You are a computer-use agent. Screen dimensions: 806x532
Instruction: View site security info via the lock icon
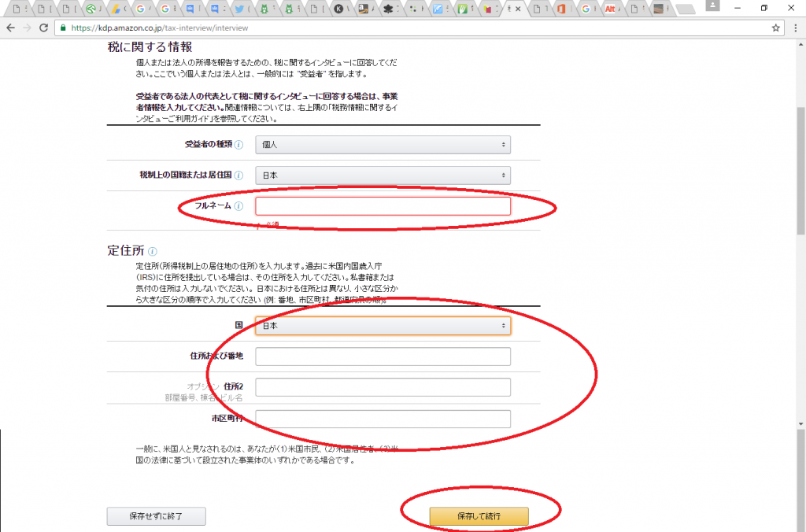63,28
